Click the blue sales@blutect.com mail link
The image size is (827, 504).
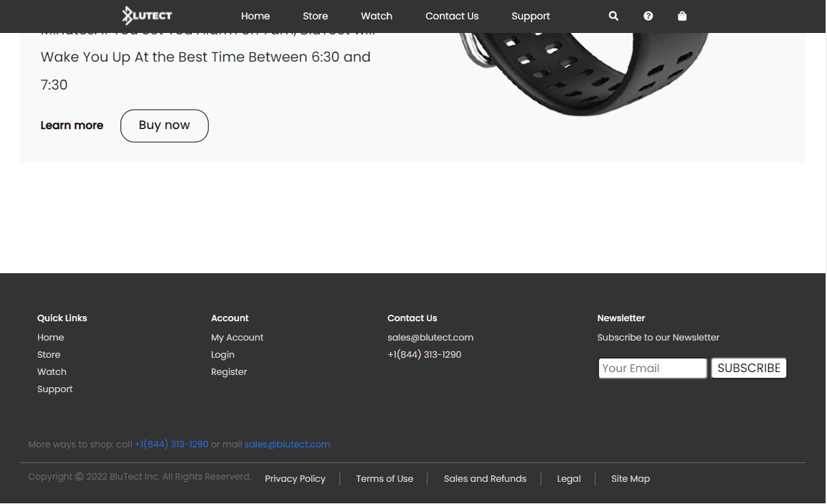pyautogui.click(x=287, y=444)
